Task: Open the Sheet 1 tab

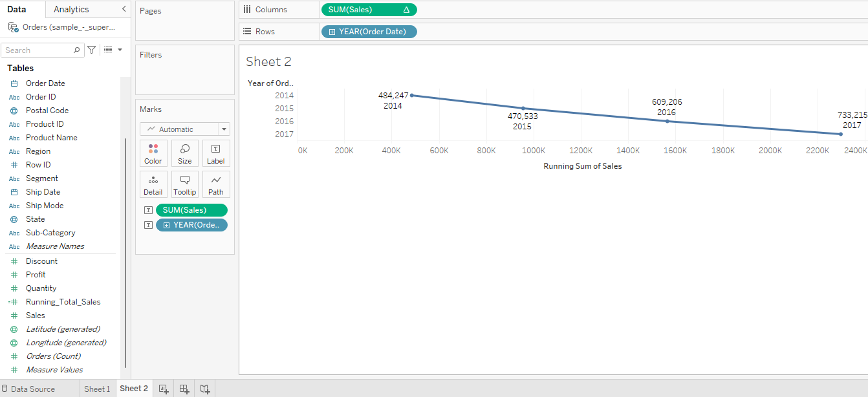Action: point(97,389)
